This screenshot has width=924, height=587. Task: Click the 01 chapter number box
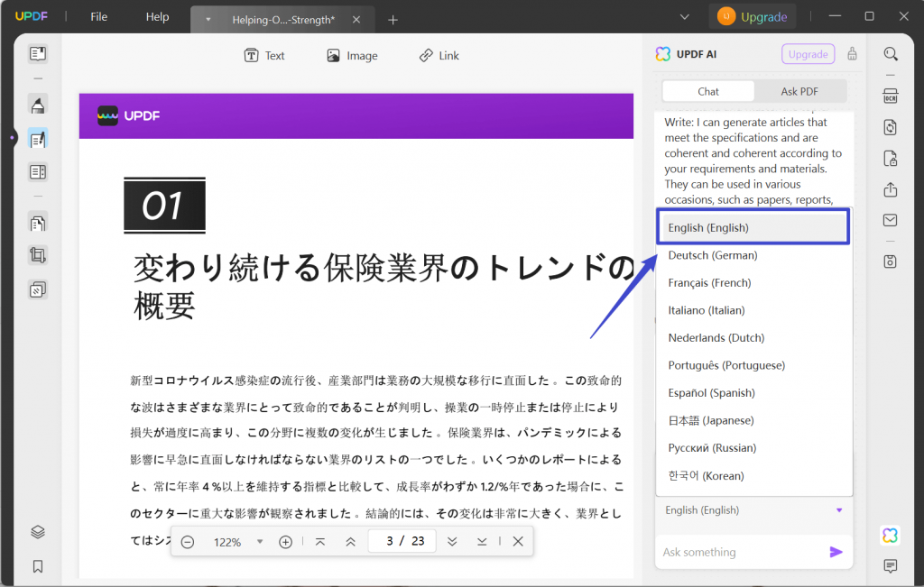click(164, 206)
